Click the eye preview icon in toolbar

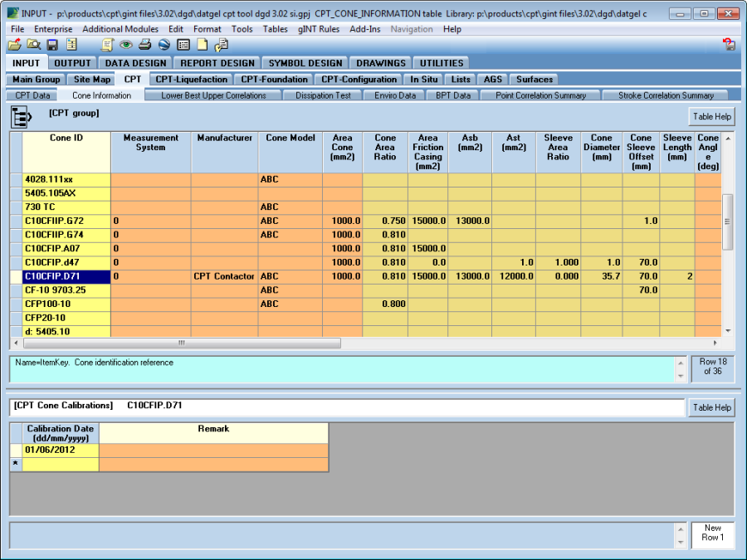(x=126, y=45)
